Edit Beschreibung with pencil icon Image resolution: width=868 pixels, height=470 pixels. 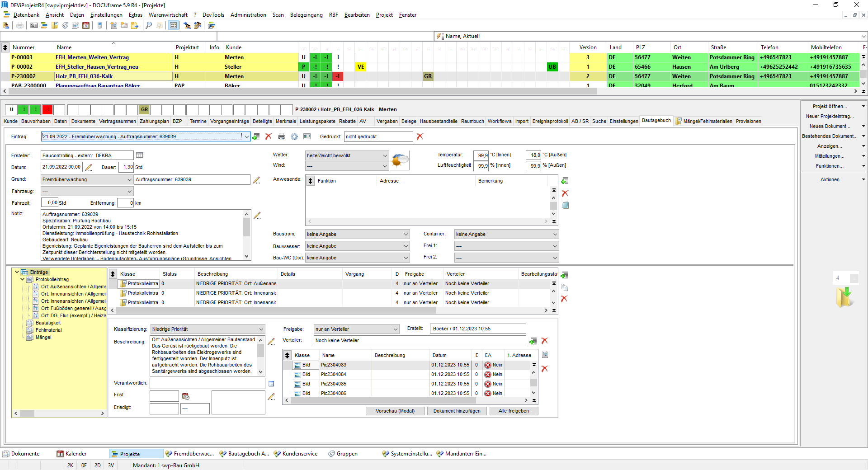click(x=271, y=342)
